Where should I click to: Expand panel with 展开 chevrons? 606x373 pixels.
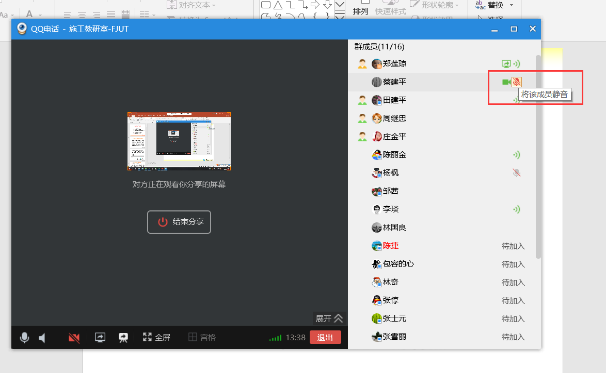[x=329, y=318]
